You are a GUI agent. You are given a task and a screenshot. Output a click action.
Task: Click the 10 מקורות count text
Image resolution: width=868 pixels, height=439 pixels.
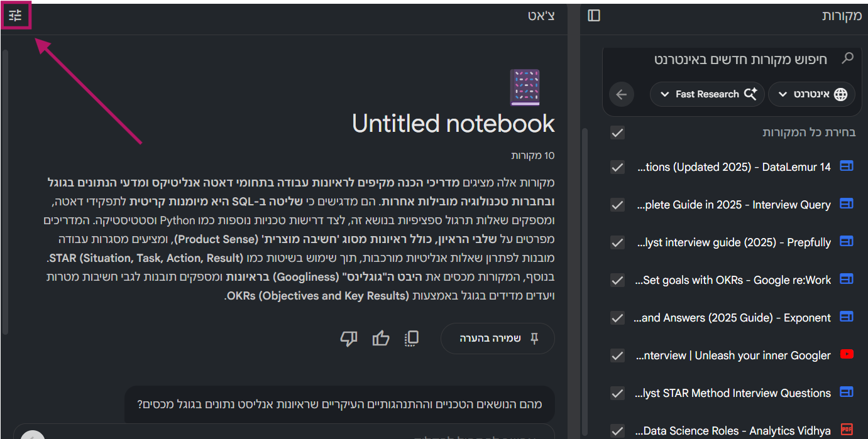(x=533, y=156)
